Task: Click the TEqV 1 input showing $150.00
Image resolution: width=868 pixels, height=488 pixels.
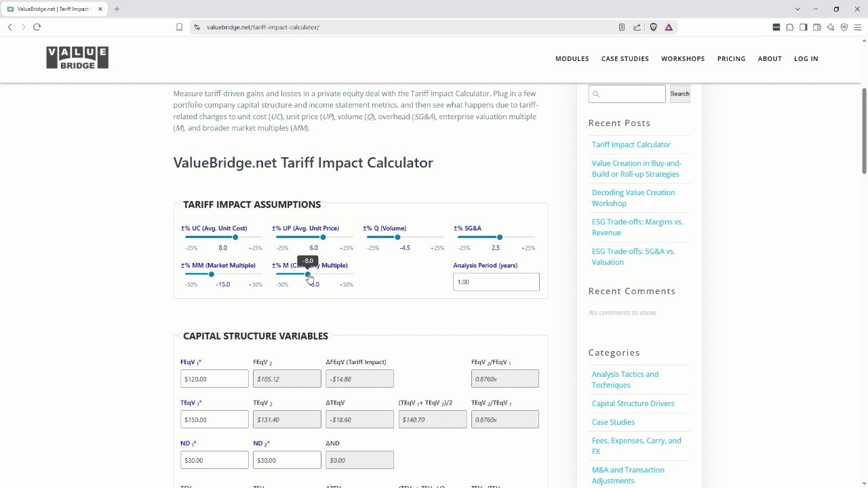Action: click(x=214, y=420)
